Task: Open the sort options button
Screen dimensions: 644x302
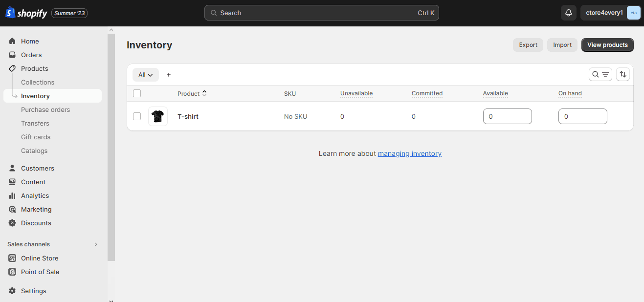Action: pyautogui.click(x=623, y=74)
